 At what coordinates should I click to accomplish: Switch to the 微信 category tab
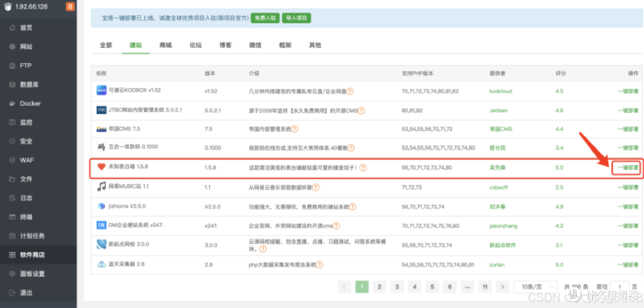click(255, 45)
